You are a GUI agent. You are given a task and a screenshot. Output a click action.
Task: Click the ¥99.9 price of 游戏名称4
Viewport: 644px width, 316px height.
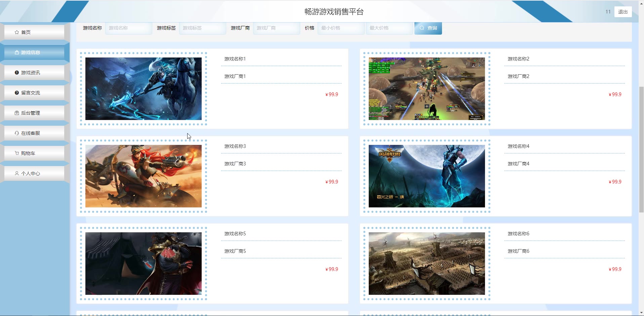coord(615,182)
